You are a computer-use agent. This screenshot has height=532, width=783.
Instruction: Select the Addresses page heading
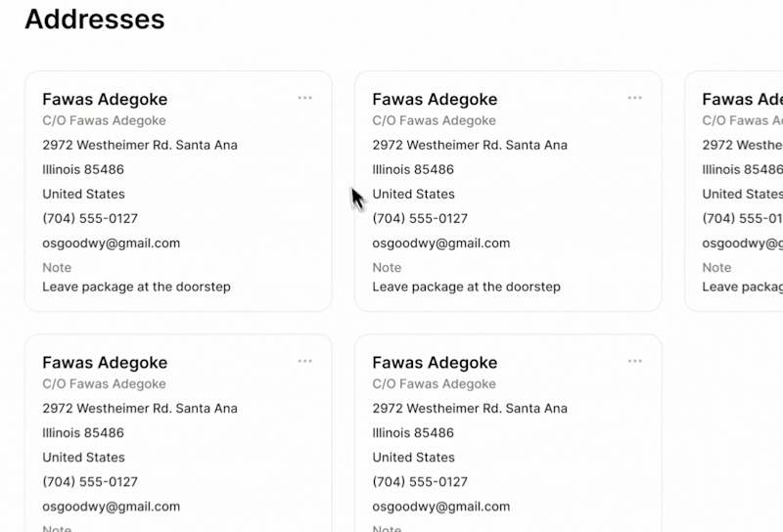[95, 19]
